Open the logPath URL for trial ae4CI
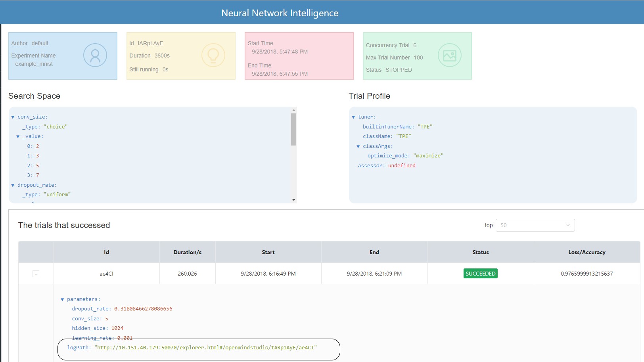The width and height of the screenshot is (644, 362). 205,348
